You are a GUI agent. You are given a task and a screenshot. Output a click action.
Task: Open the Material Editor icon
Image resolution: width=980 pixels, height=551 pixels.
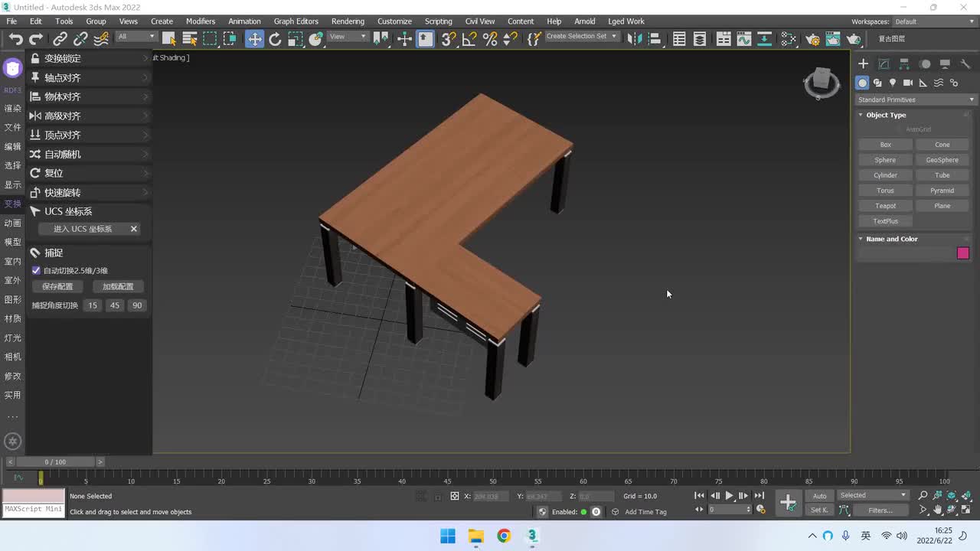point(789,39)
